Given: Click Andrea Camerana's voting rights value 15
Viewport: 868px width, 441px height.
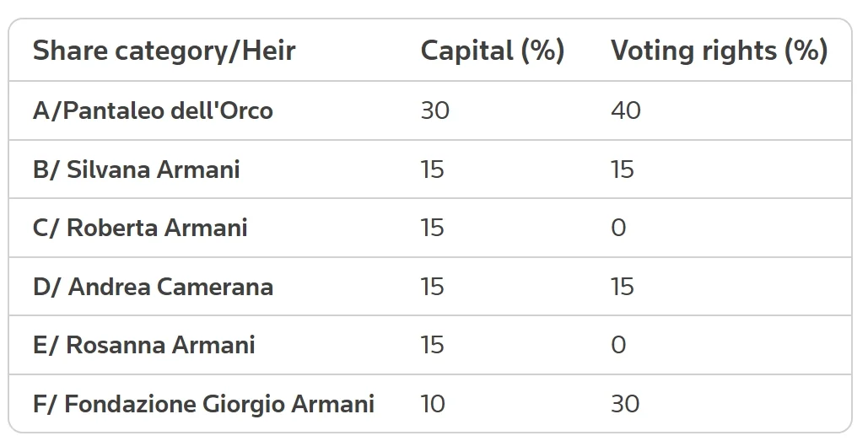Looking at the screenshot, I should [623, 287].
